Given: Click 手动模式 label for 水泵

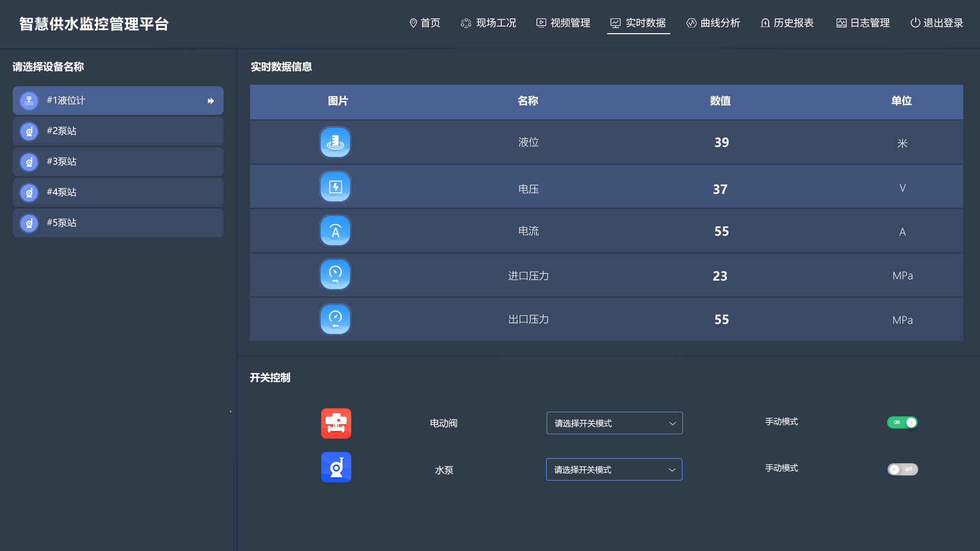Looking at the screenshot, I should [x=781, y=468].
